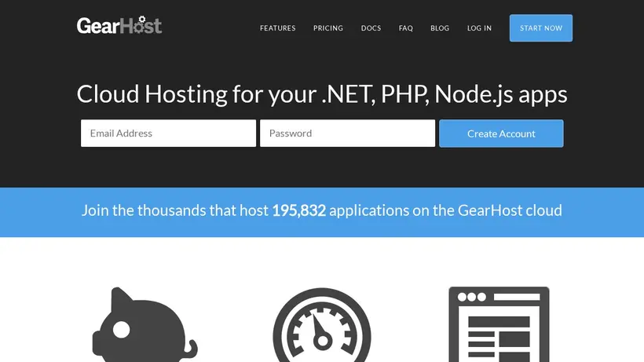Focus the Email Address field
The image size is (644, 362).
pos(168,133)
